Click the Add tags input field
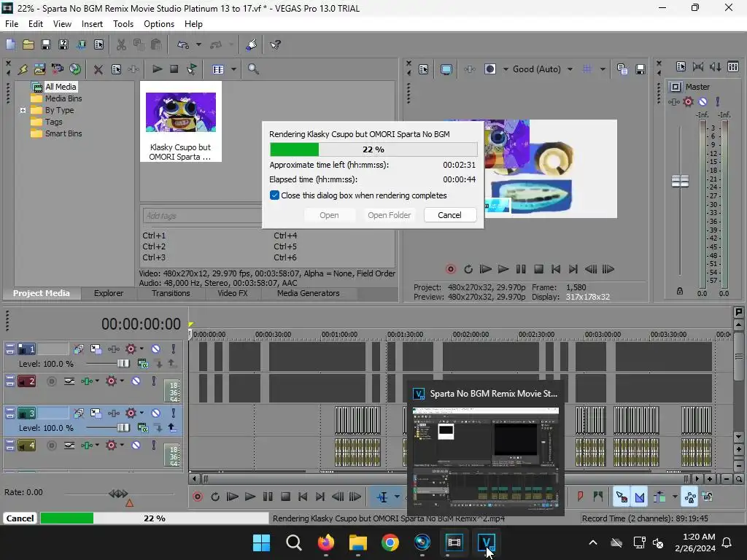 [x=202, y=216]
